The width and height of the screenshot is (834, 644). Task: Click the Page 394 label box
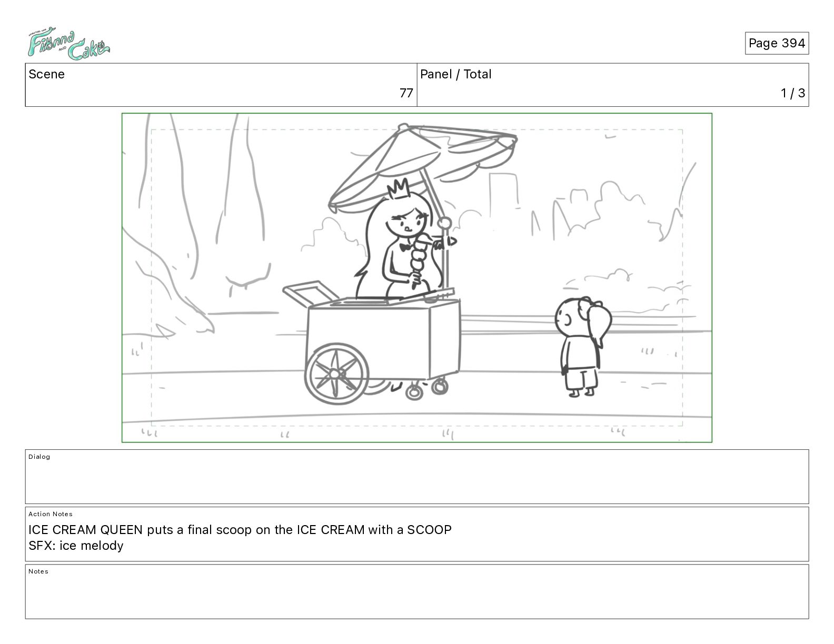click(x=777, y=43)
